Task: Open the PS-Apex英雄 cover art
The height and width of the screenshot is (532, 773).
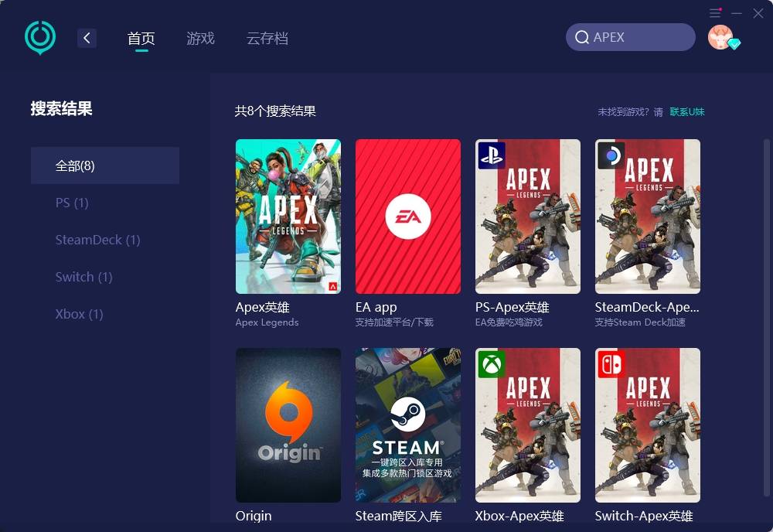Action: [x=528, y=217]
